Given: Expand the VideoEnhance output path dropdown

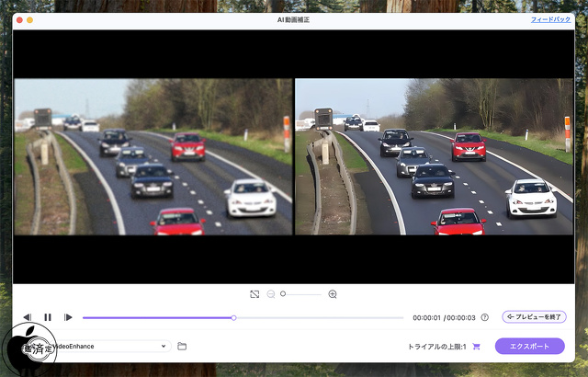Looking at the screenshot, I should 164,347.
